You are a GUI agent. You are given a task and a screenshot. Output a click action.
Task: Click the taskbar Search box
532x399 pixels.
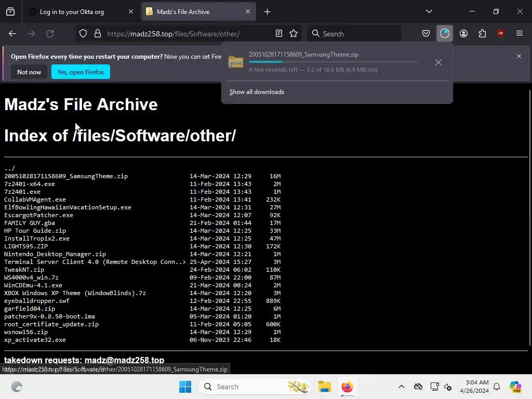255,387
